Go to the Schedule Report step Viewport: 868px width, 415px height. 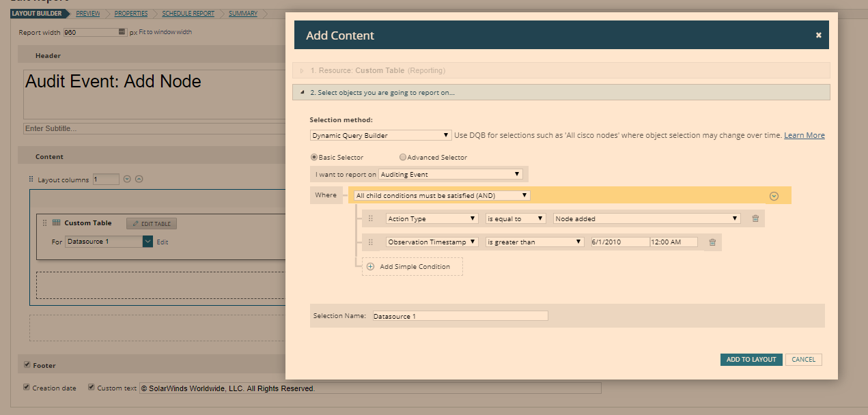(x=188, y=14)
